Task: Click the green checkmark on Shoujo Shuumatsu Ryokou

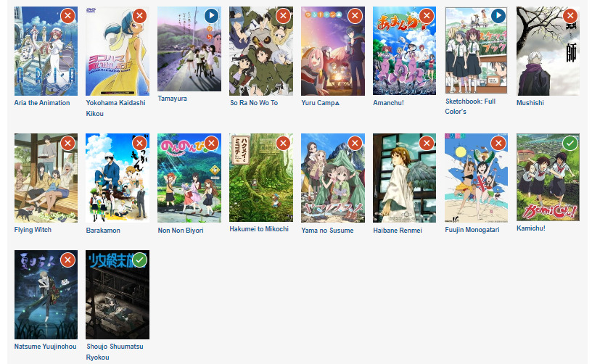Action: (x=140, y=260)
